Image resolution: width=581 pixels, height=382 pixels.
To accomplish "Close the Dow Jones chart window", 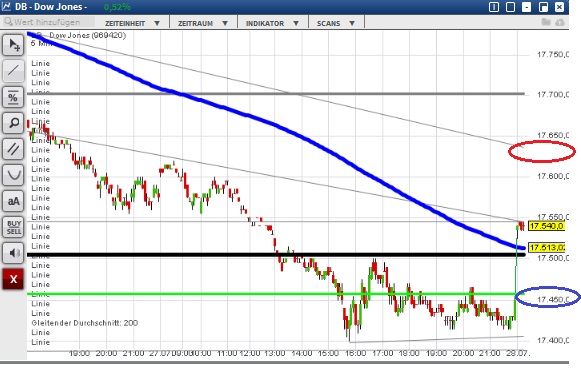I will (x=559, y=7).
